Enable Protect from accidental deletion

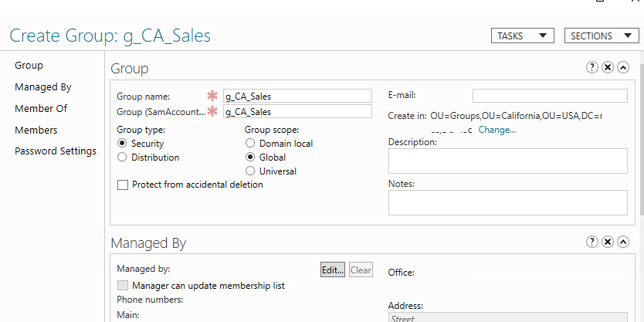point(122,185)
